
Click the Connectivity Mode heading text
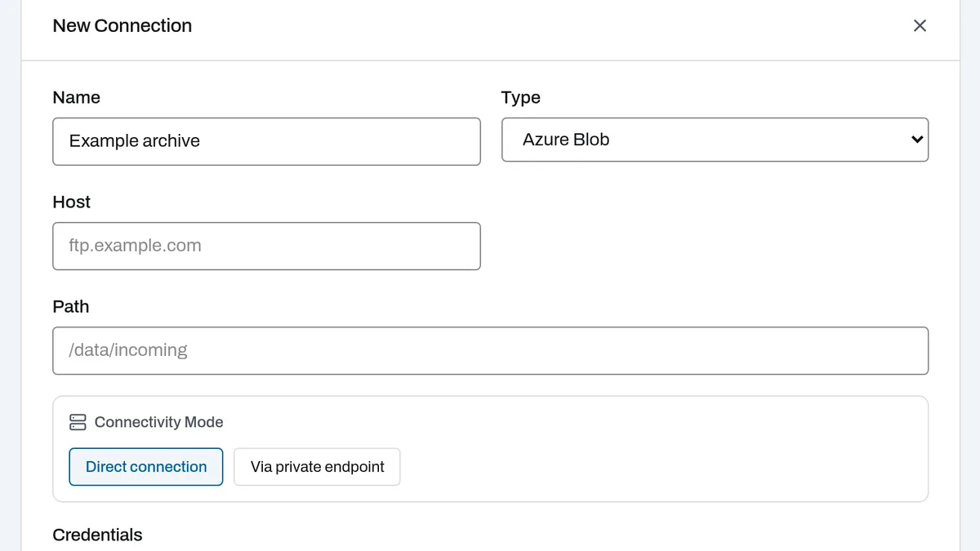[x=158, y=422]
